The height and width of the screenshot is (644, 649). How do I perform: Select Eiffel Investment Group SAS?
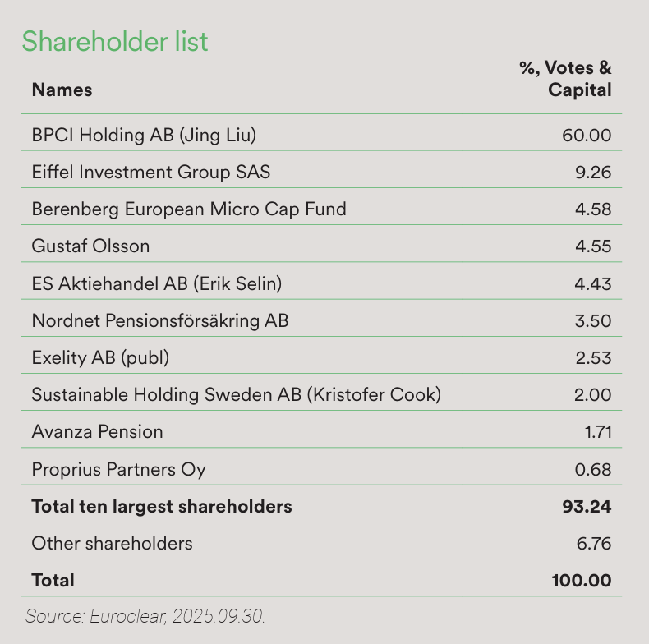coord(151,172)
